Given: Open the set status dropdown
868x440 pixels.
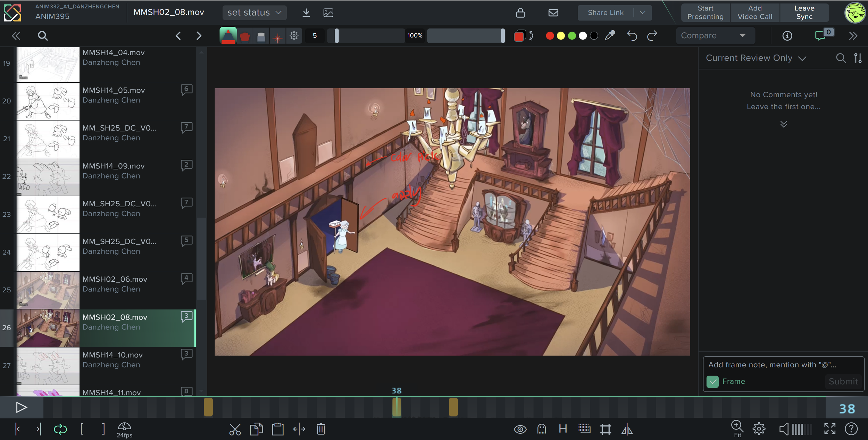Looking at the screenshot, I should [x=254, y=13].
